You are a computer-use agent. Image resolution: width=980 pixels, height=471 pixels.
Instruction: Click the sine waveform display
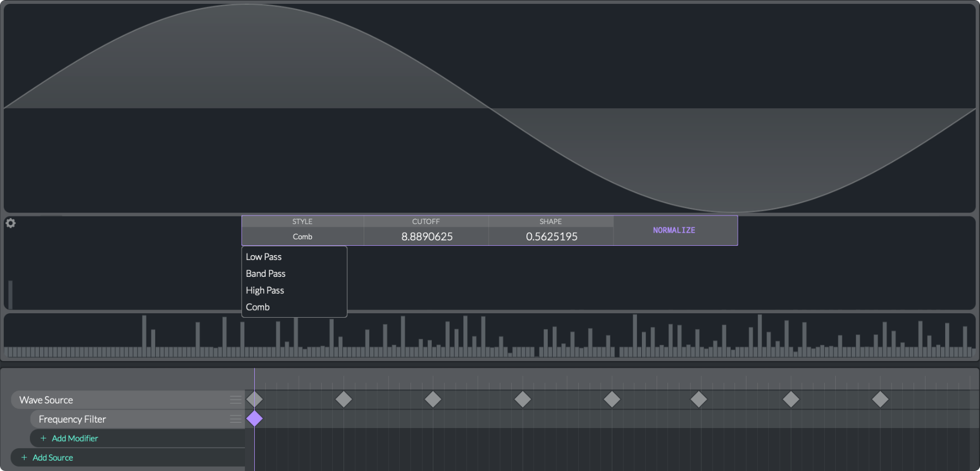489,108
